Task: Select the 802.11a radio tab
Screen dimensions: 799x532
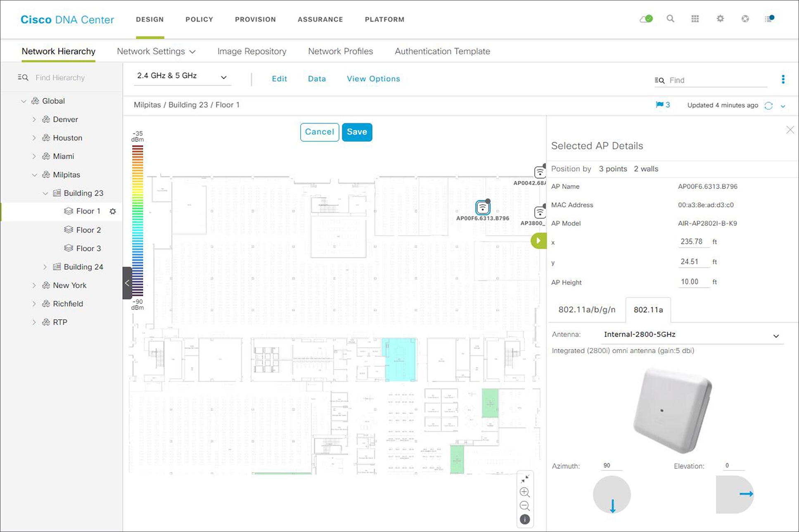Action: coord(648,310)
